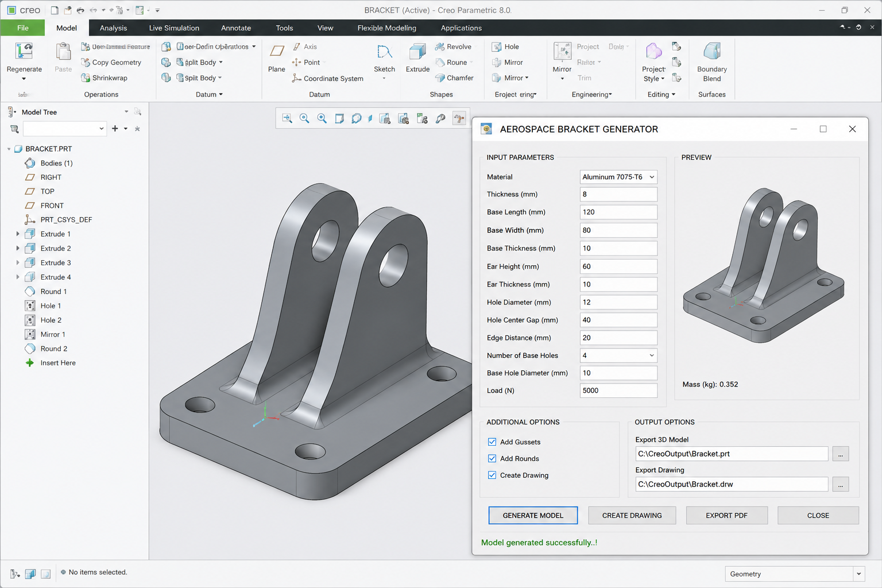The width and height of the screenshot is (882, 588).
Task: Switch to the Annotate tab
Action: [x=236, y=28]
